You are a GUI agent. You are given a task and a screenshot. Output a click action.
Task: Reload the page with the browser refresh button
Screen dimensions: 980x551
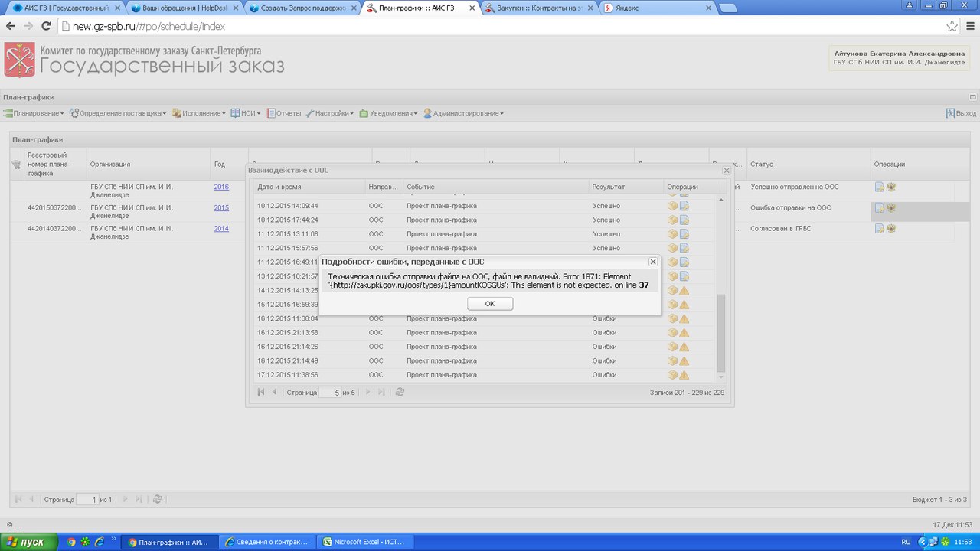coord(46,25)
